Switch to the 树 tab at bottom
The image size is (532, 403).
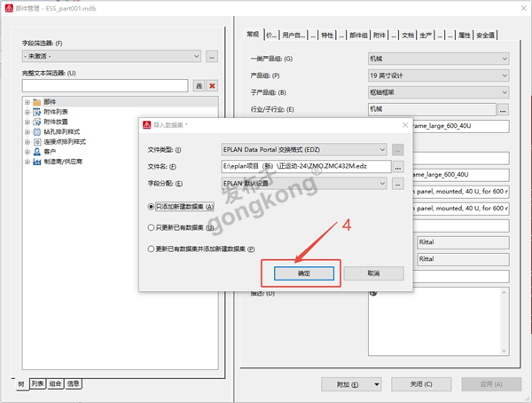(x=21, y=384)
